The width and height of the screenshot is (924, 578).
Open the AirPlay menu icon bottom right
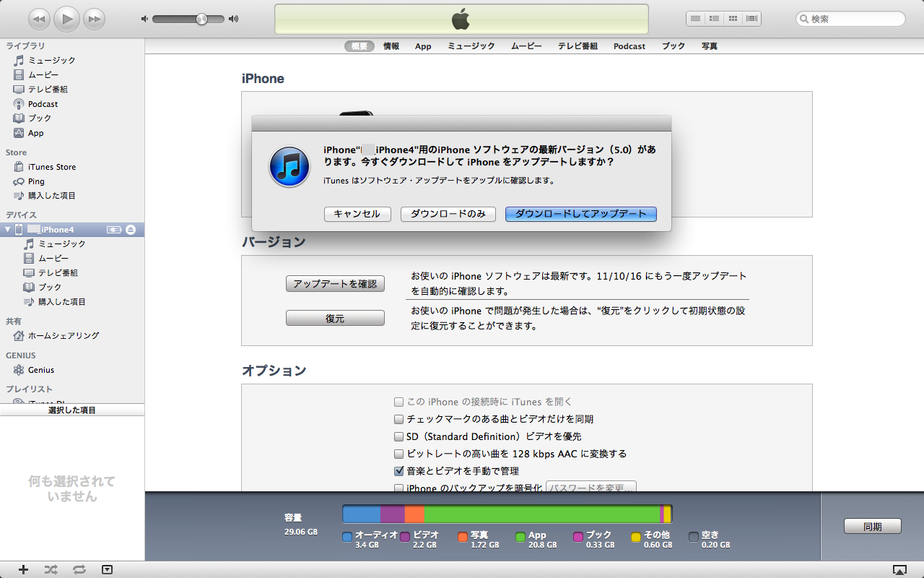tap(899, 569)
